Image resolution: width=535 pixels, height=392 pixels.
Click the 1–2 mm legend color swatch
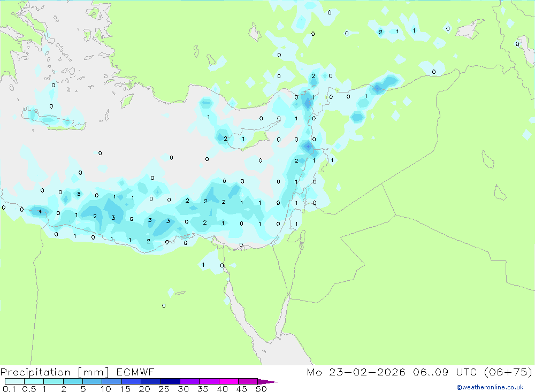(53, 381)
